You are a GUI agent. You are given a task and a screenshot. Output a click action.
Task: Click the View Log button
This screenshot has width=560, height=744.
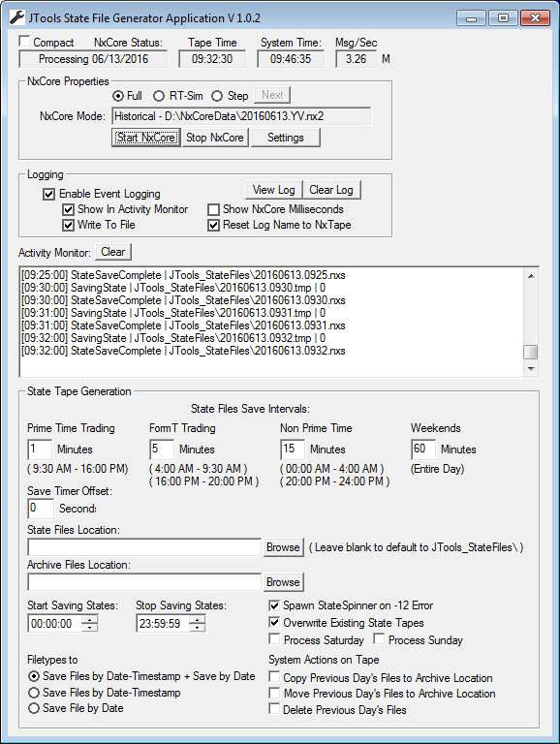[274, 190]
